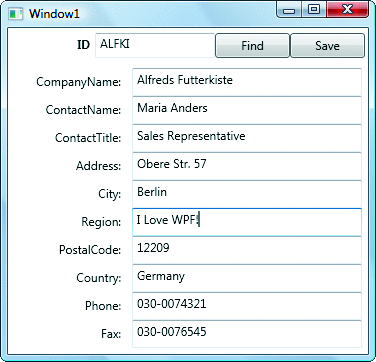Maximize the Window1 window

pyautogui.click(x=314, y=10)
